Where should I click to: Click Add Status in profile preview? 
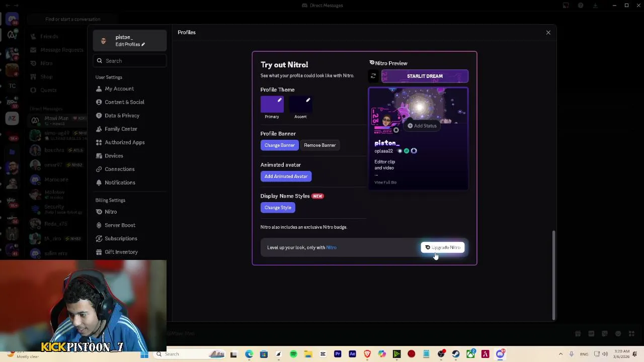422,126
